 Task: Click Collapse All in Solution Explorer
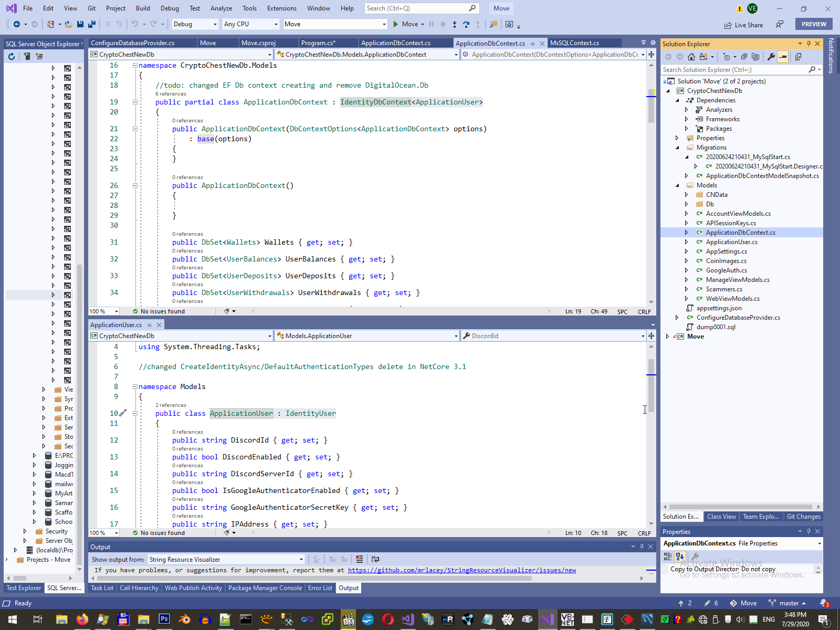[x=744, y=57]
